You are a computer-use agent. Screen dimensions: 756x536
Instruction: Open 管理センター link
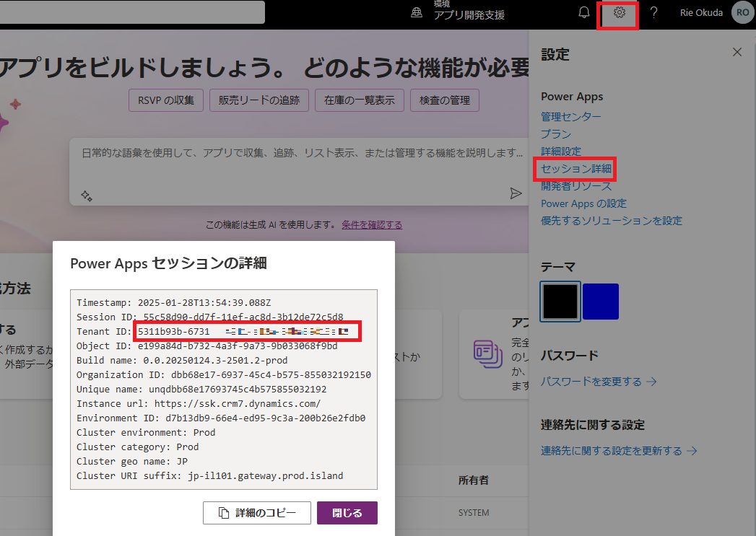coord(571,117)
